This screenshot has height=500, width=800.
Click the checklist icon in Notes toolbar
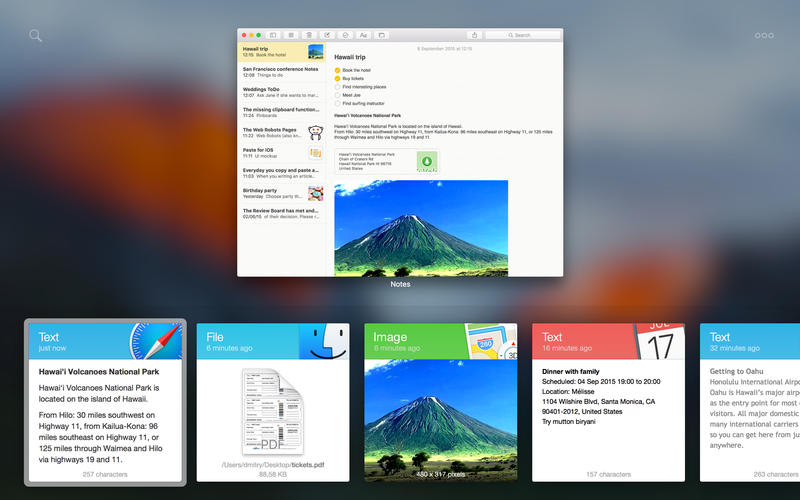[x=345, y=35]
